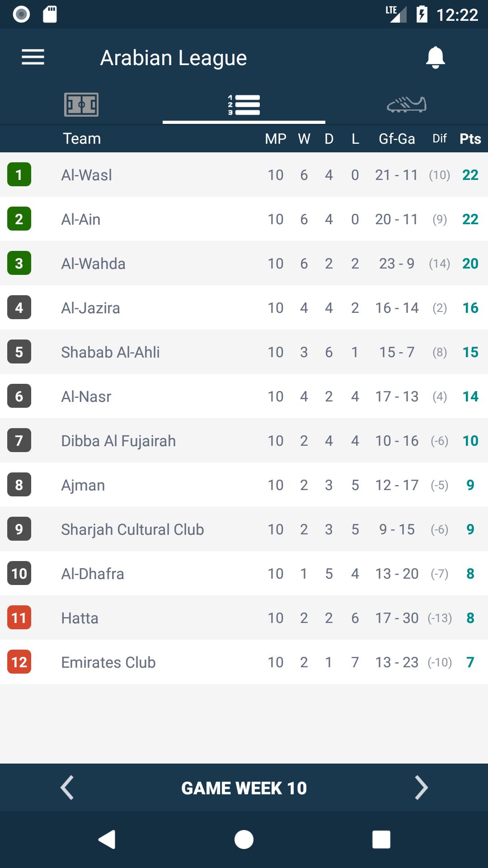Tap rank 3 green position badge
The image size is (488, 868).
pyautogui.click(x=19, y=264)
